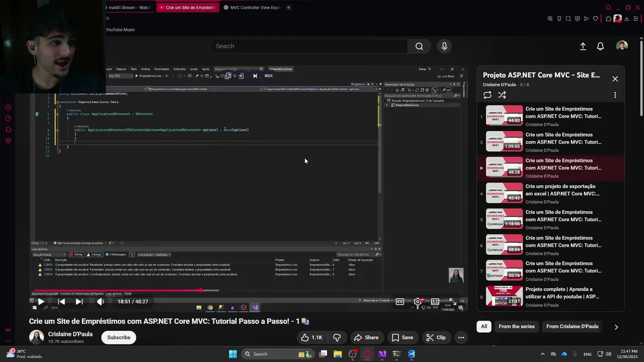Open YouTube account avatar menu
Viewport: 644px width, 362px height.
(x=622, y=46)
